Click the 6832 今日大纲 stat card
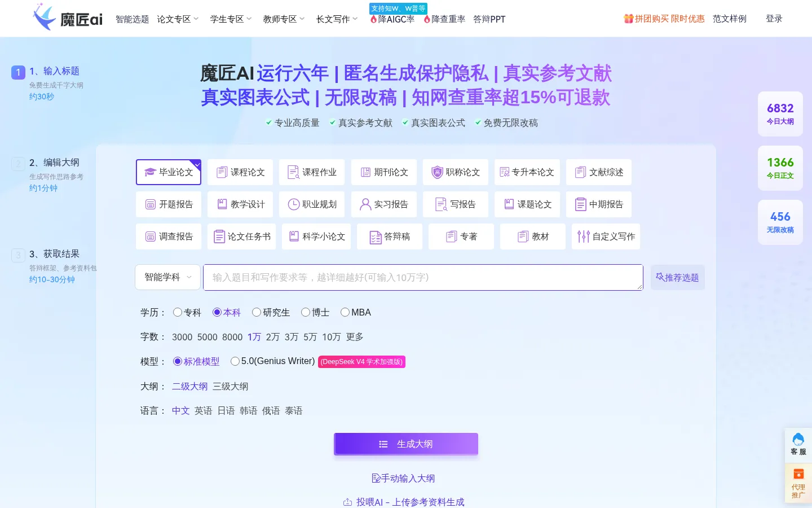 (x=780, y=114)
